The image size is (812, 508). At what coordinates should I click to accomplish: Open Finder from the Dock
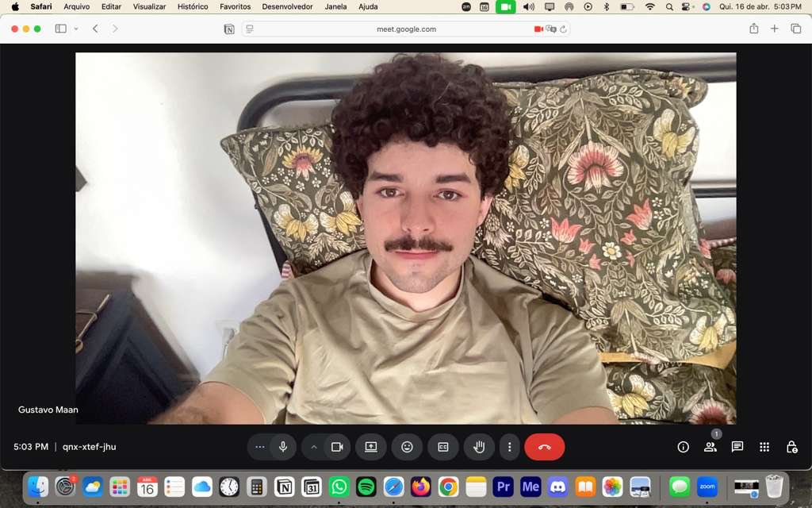(38, 487)
